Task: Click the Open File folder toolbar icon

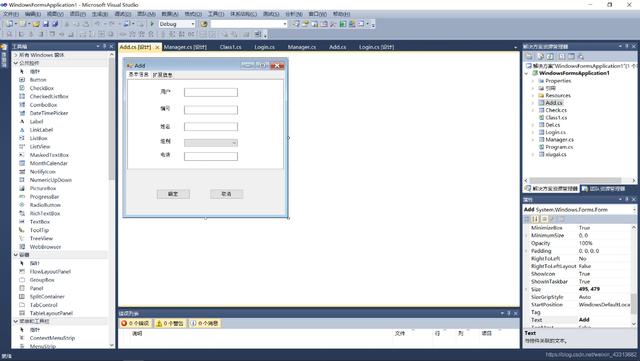Action: point(36,24)
